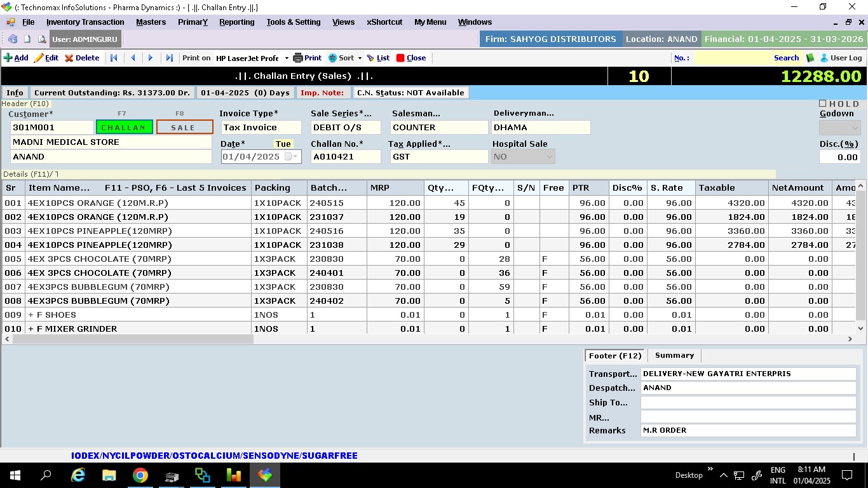Switch to SALE mode with F8 button
Screen dimensions: 868x488
click(x=184, y=127)
